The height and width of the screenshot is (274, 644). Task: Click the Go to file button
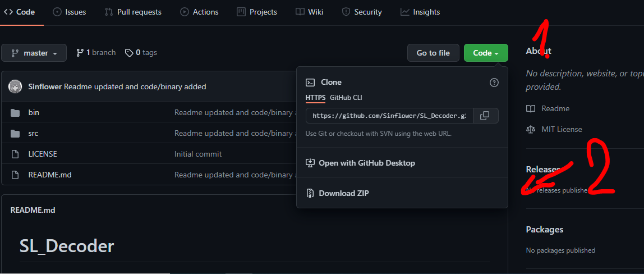point(433,53)
